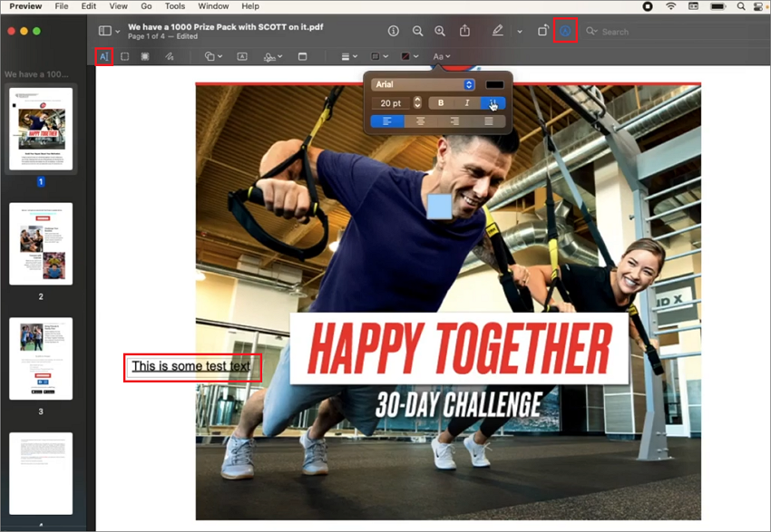Open the Border Color dropdown
The image size is (771, 532).
point(379,56)
